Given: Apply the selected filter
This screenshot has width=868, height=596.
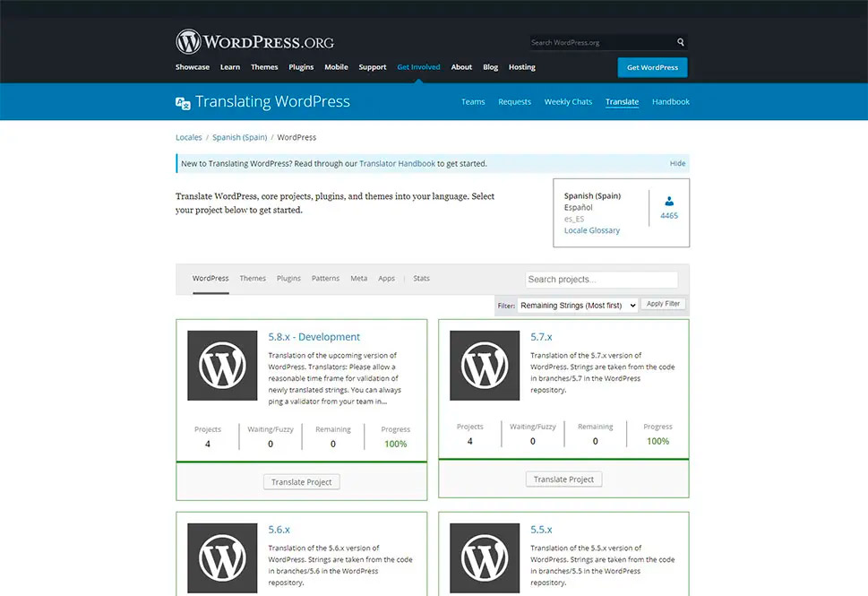Looking at the screenshot, I should pyautogui.click(x=664, y=304).
